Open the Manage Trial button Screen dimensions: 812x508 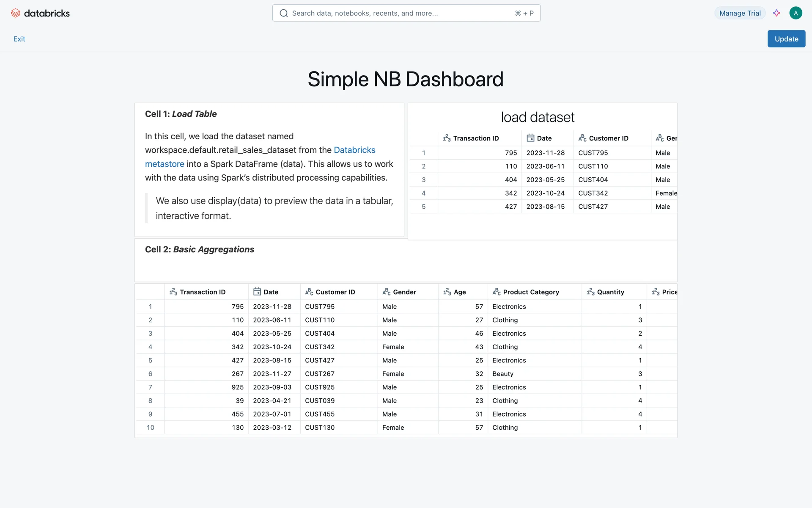coord(740,13)
